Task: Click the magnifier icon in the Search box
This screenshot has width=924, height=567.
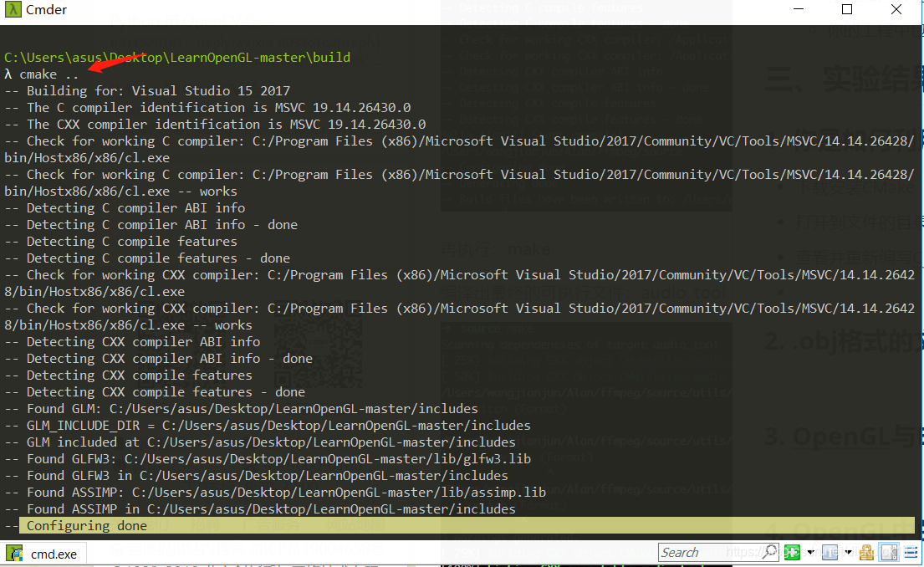Action: point(769,552)
